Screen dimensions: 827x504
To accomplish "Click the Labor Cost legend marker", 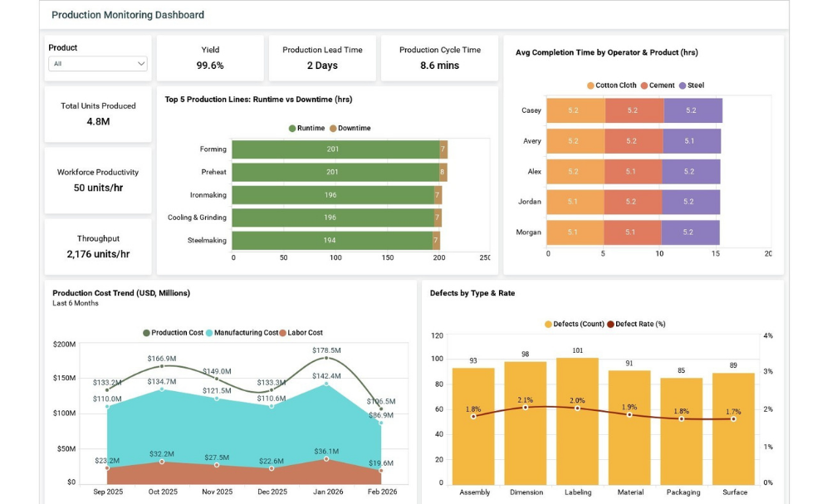I will 282,333.
